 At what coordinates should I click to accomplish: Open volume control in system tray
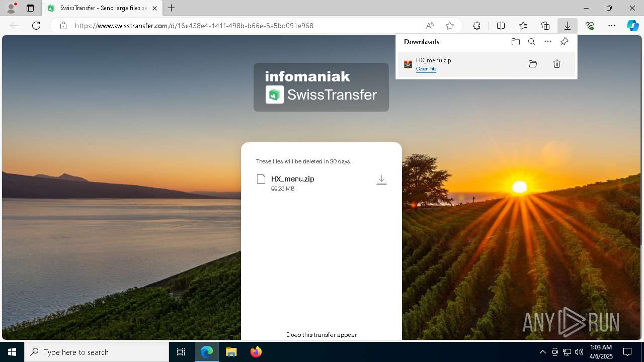[x=579, y=352]
